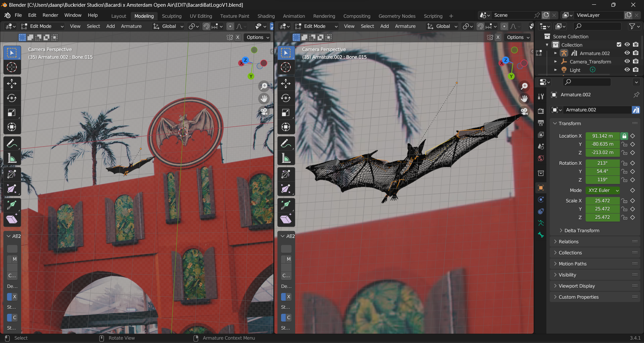Click the Rotation Z value field
Image resolution: width=644 pixels, height=343 pixels.
coord(602,180)
